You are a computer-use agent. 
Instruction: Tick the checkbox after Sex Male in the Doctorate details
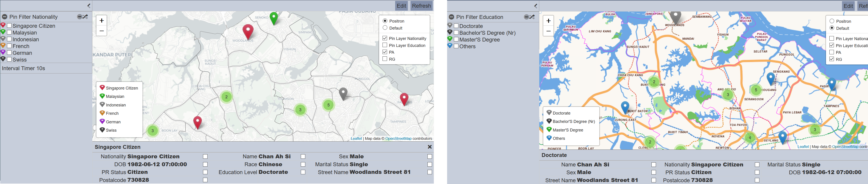654,172
